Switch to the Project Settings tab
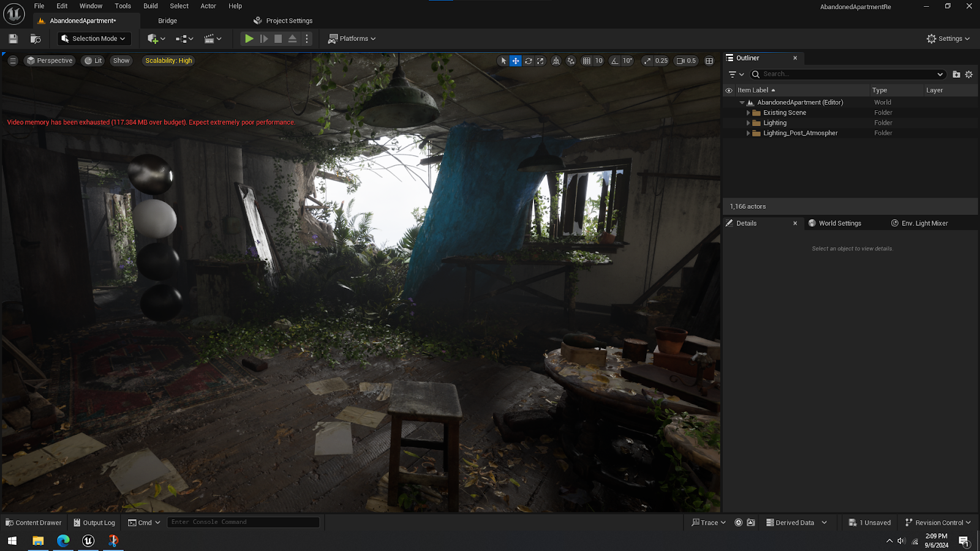The height and width of the screenshot is (551, 980). click(283, 21)
